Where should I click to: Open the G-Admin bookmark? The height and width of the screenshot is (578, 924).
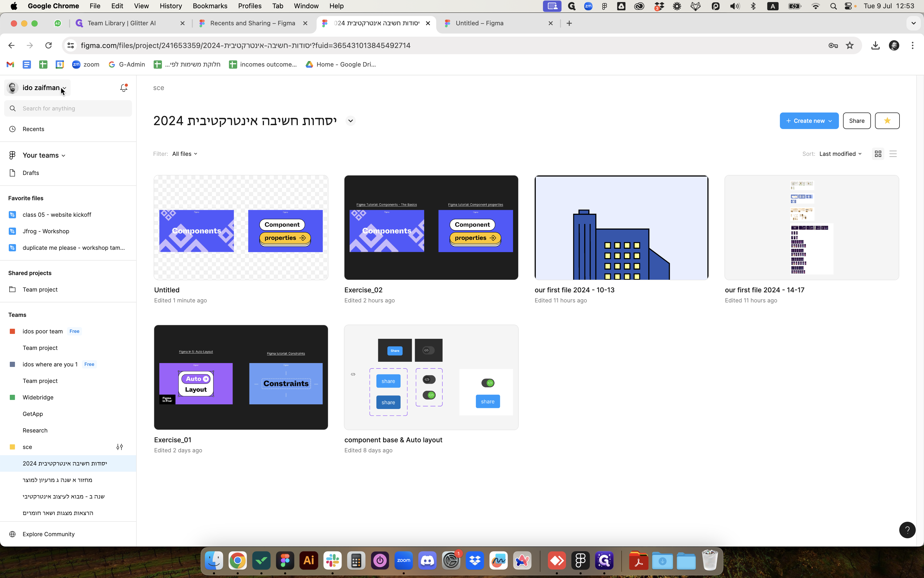pyautogui.click(x=127, y=64)
